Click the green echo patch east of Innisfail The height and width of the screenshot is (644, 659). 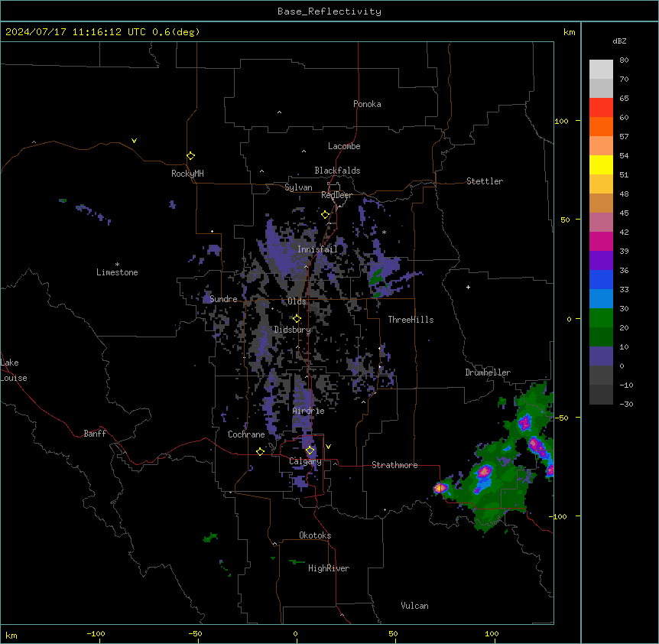376,277
